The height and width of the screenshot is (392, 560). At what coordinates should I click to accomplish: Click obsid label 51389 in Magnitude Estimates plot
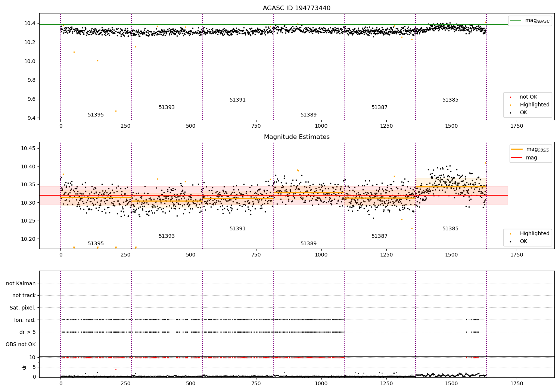(309, 244)
